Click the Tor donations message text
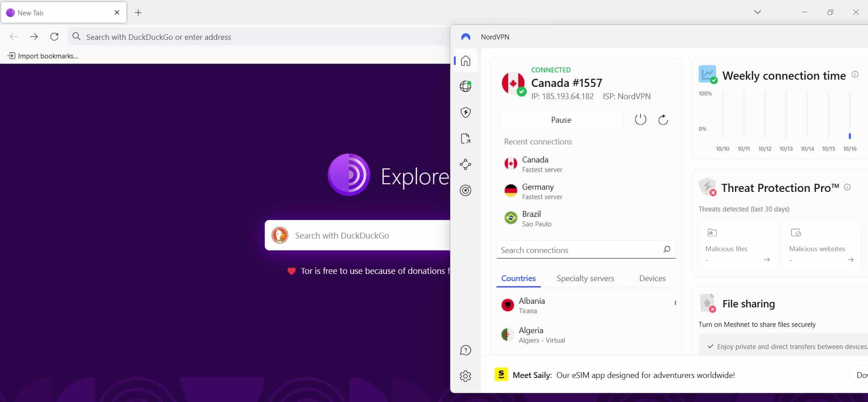868x402 pixels. point(375,271)
